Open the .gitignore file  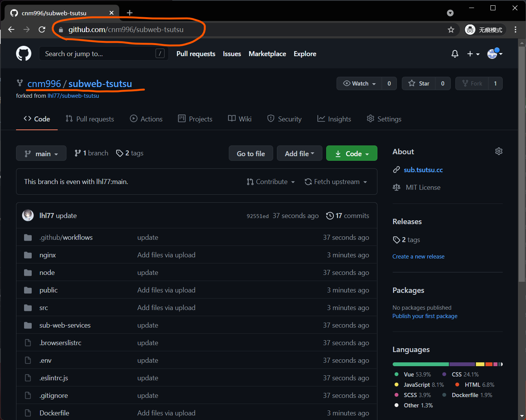pyautogui.click(x=53, y=396)
